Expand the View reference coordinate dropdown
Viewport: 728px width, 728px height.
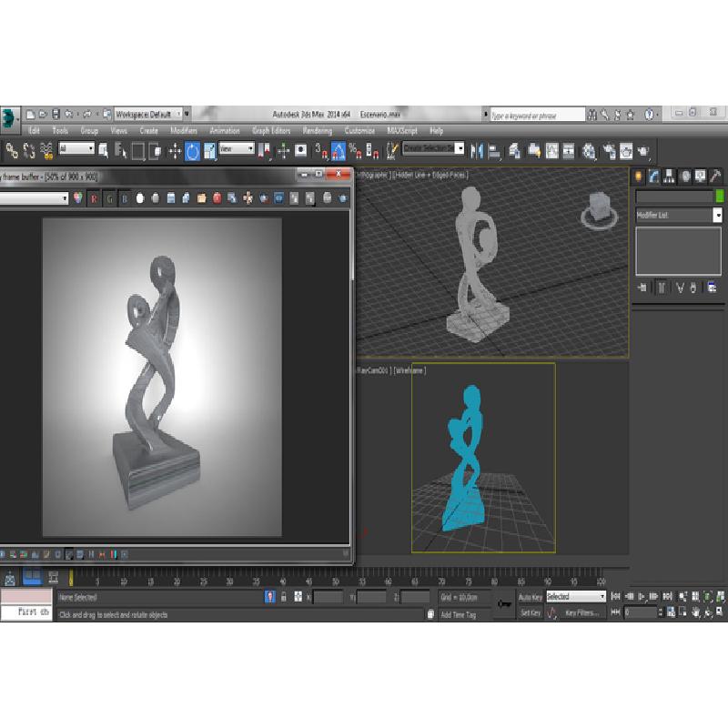(237, 149)
